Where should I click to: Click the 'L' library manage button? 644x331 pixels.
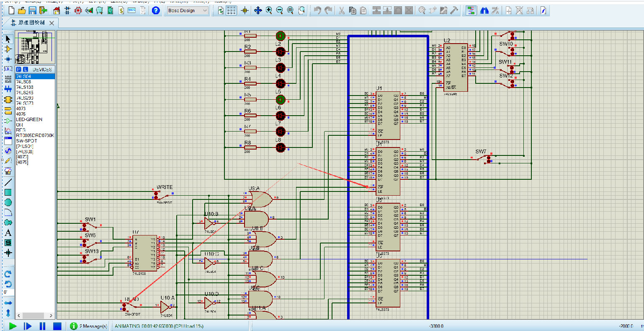tap(25, 69)
